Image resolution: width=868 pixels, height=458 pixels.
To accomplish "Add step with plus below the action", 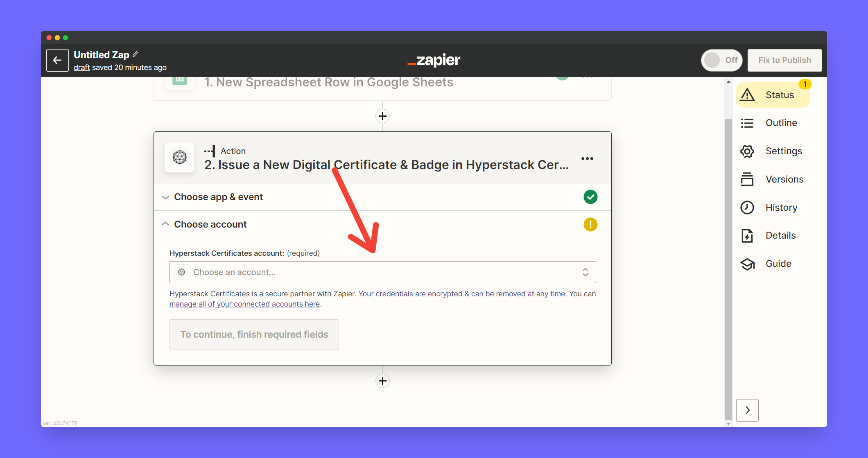I will 382,381.
